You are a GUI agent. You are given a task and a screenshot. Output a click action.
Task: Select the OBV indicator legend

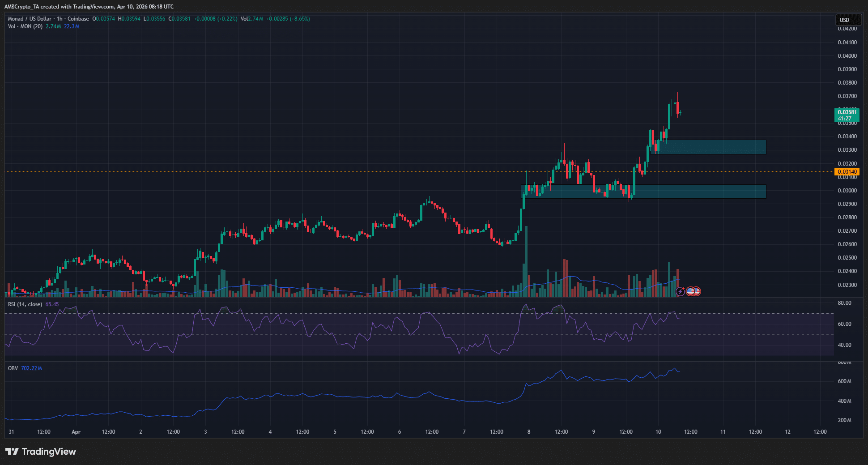tap(13, 368)
